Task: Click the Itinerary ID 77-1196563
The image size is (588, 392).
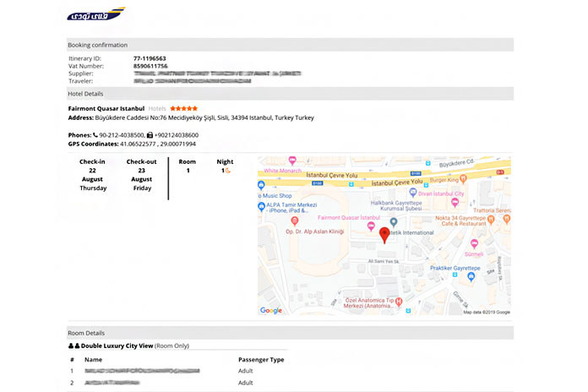Action: 150,58
